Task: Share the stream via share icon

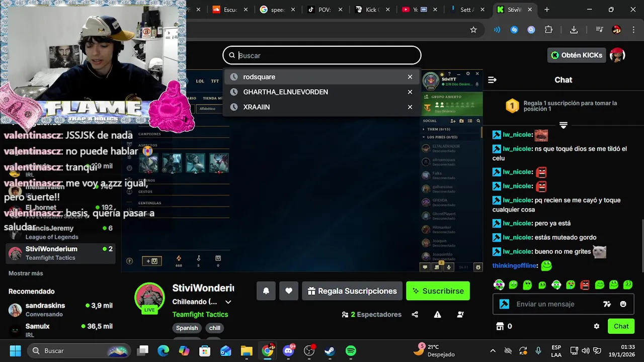Action: click(x=415, y=315)
